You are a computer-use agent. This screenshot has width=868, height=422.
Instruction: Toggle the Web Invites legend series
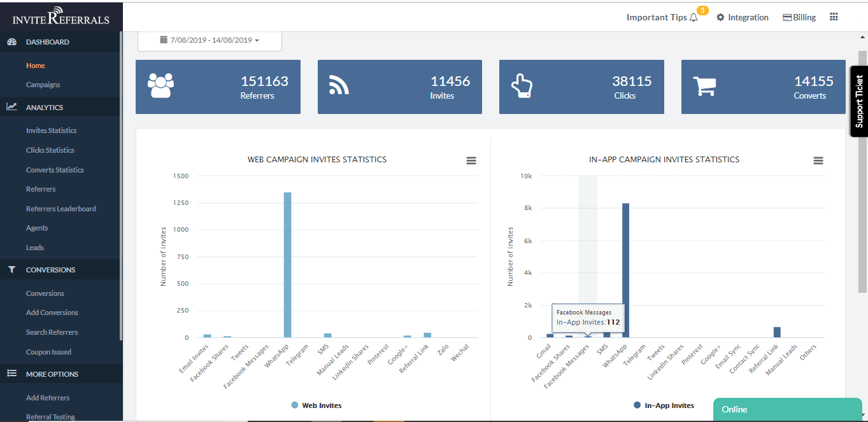(317, 405)
